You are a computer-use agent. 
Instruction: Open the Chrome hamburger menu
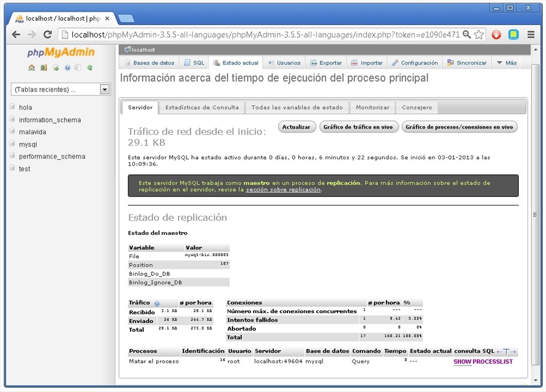click(531, 35)
